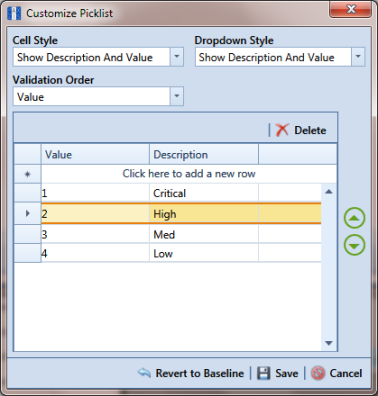The width and height of the screenshot is (378, 396).
Task: Click the red Cancel circle icon
Action: 318,373
